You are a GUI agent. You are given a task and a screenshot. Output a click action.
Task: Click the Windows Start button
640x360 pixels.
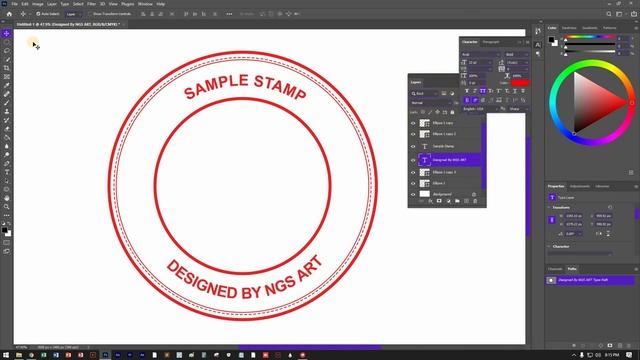click(x=6, y=355)
